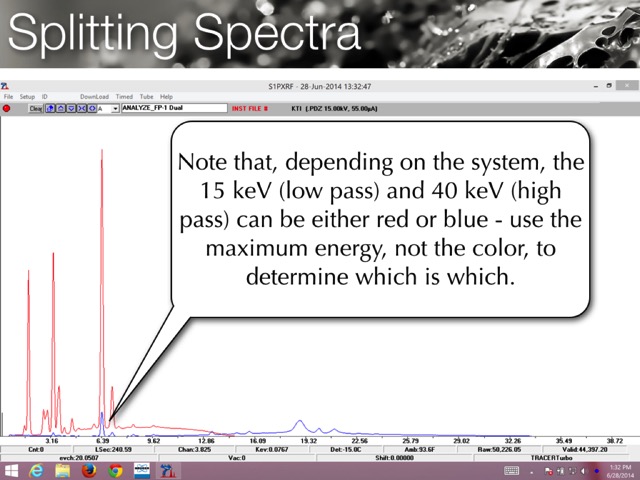640x480 pixels.
Task: Click the Windows Start button
Action: tap(12, 470)
